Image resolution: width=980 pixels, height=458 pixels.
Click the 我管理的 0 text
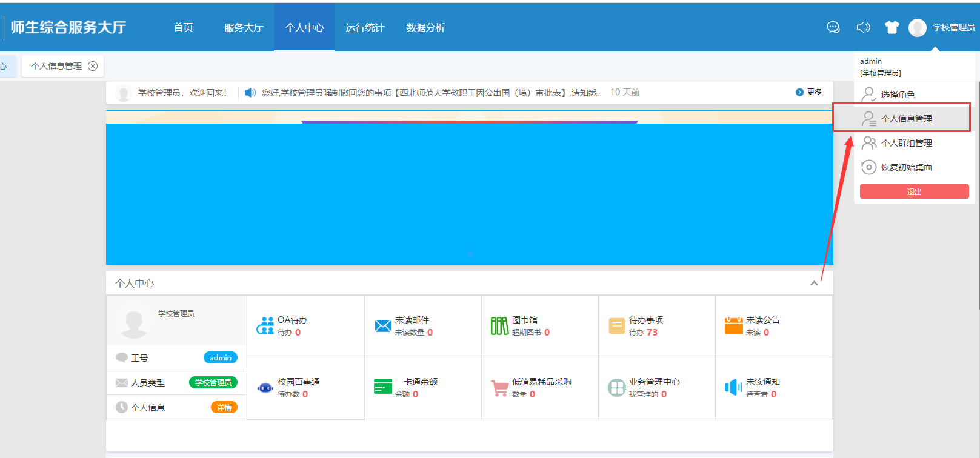tap(648, 394)
